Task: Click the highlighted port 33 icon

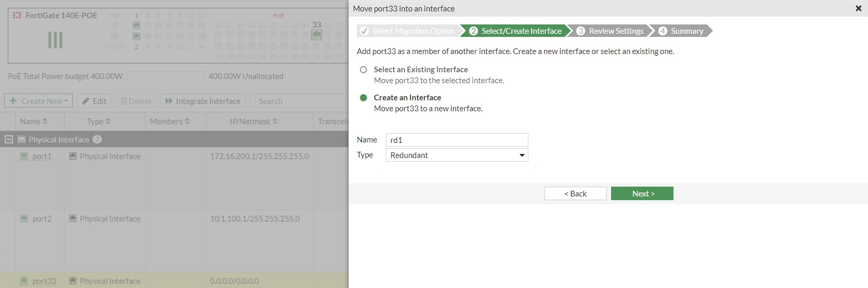Action: 316,35
